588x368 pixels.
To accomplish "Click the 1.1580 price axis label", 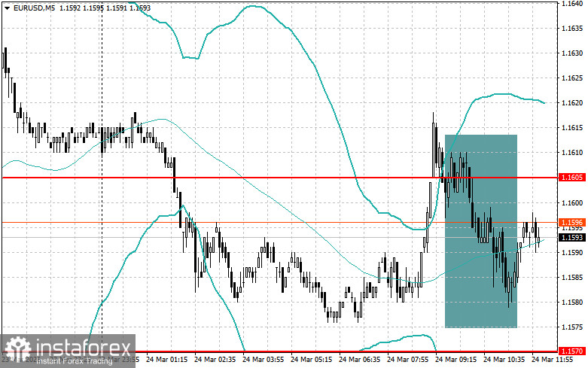I will tap(572, 303).
